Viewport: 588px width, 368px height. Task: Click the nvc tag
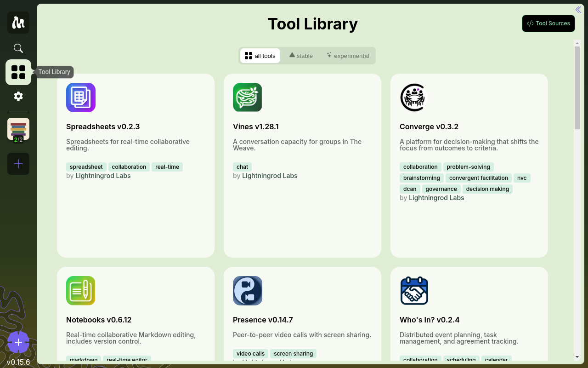522,178
